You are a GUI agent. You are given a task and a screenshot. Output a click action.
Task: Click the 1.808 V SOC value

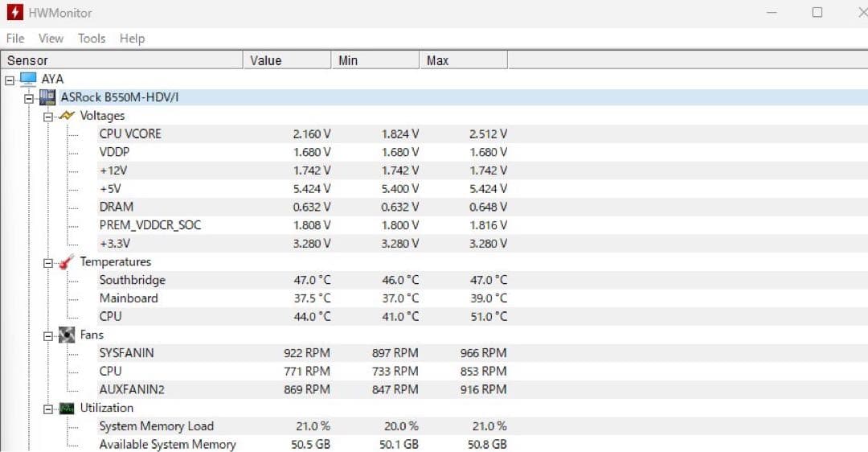312,225
